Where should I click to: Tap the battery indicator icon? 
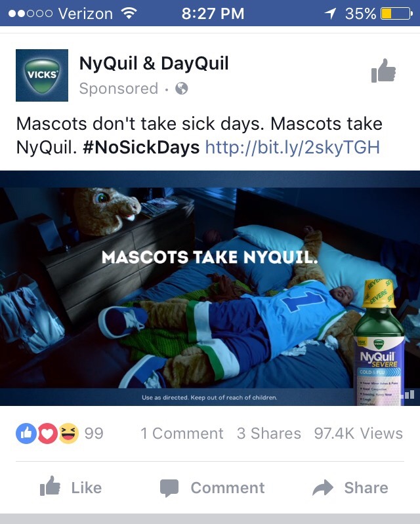pyautogui.click(x=396, y=14)
